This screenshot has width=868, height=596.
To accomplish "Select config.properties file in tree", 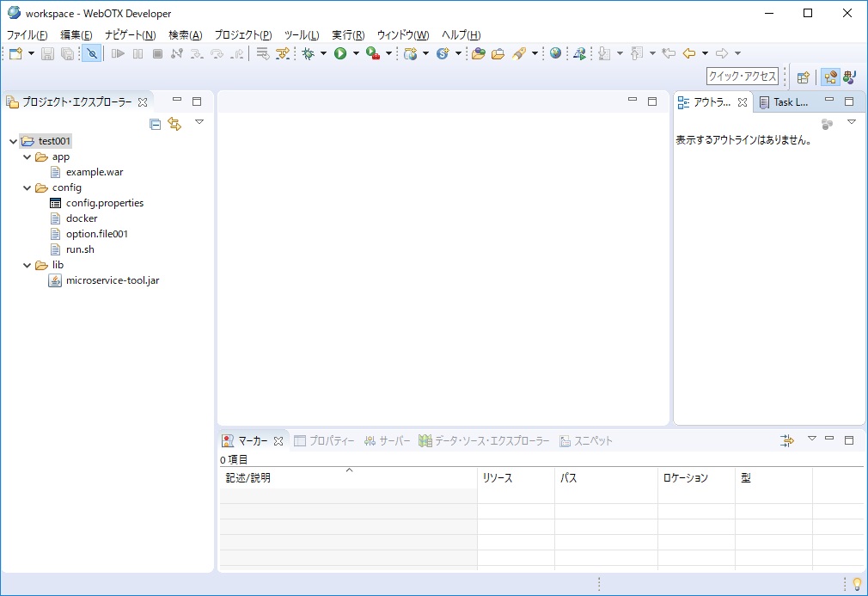I will [x=104, y=203].
